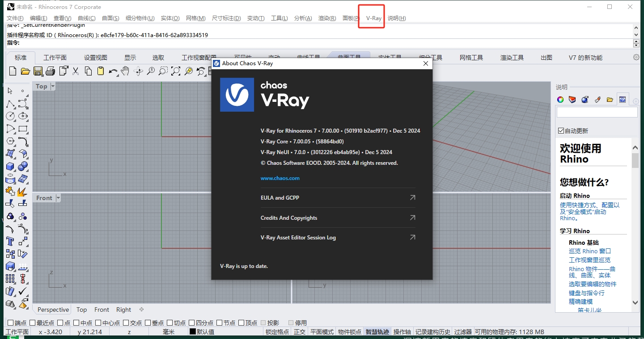The image size is (644, 339).
Task: Click the Zoom dynamic magnifier icon
Action: [151, 71]
